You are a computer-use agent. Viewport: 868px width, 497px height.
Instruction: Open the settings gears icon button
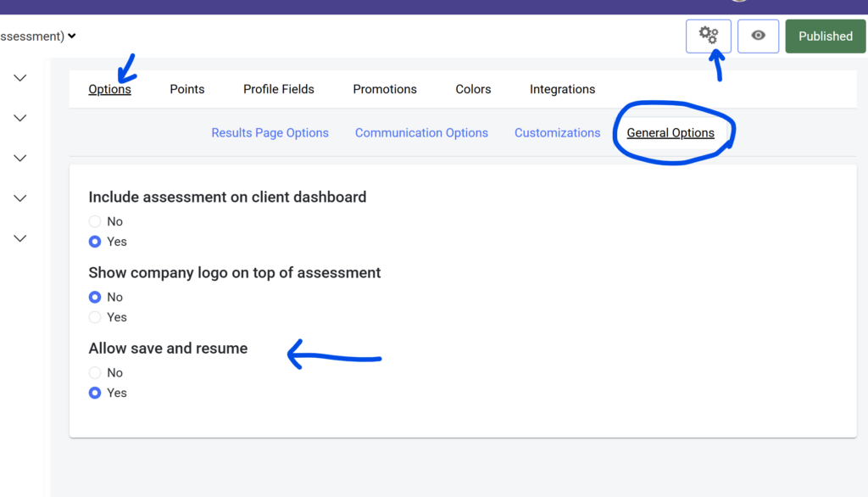[708, 36]
